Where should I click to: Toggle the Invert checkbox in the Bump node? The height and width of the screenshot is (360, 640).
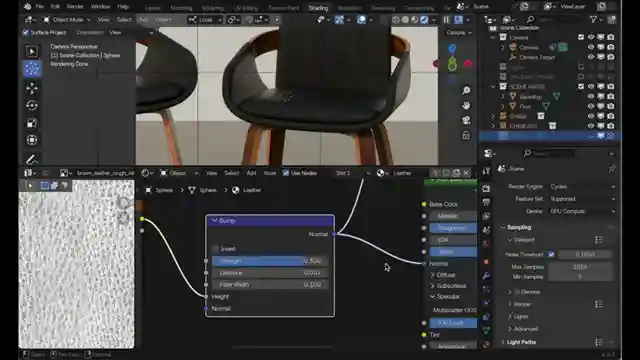click(x=216, y=249)
